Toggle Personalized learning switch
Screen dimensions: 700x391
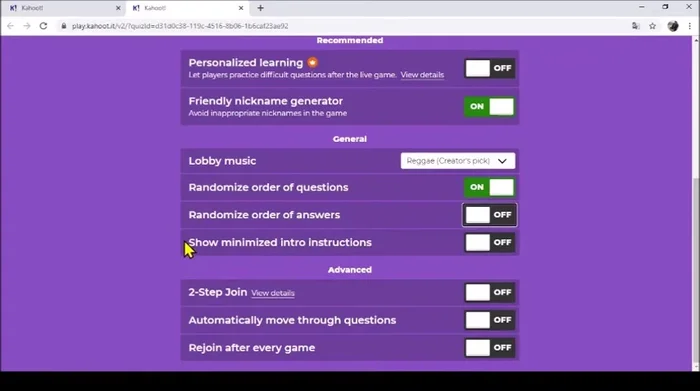click(490, 68)
